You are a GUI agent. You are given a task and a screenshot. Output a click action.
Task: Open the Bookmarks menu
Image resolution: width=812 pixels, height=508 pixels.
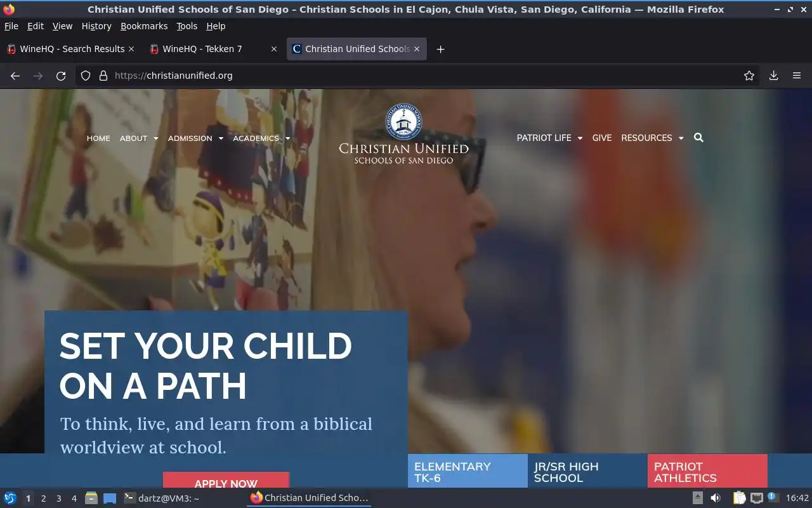tap(144, 26)
